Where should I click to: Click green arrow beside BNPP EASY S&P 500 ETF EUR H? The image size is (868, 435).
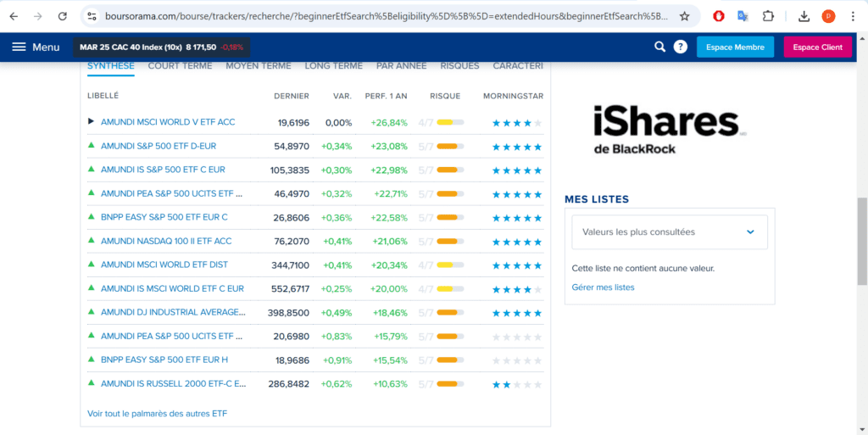tap(92, 360)
